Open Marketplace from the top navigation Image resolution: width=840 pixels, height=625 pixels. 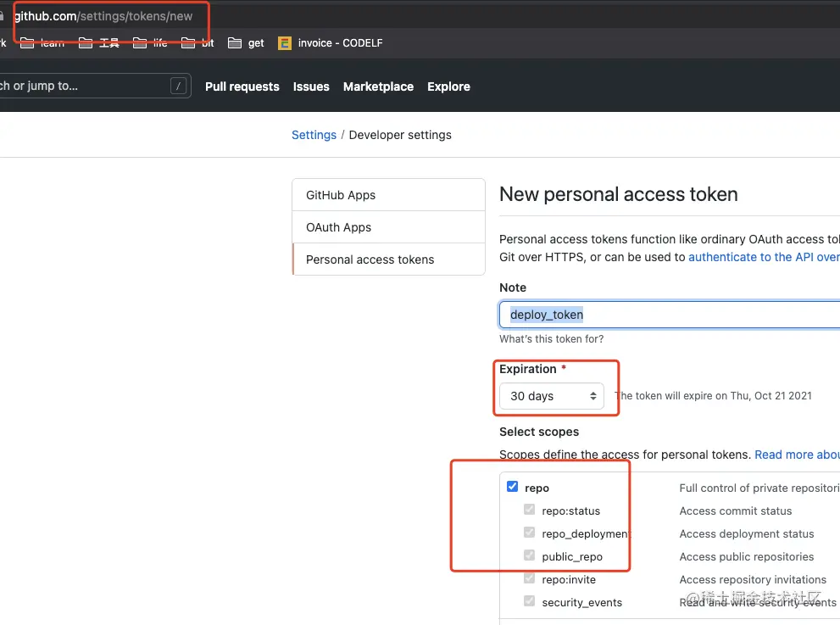coord(378,86)
